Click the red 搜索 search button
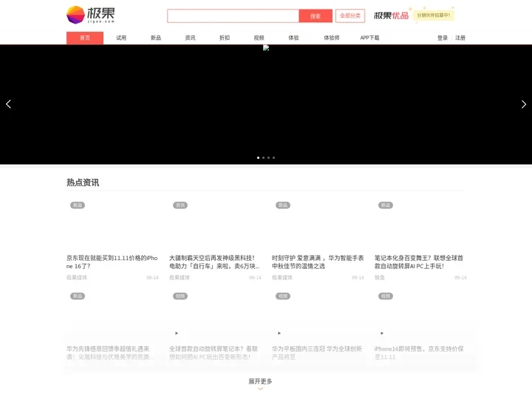Screen dimensions: 532x399 (x=316, y=16)
